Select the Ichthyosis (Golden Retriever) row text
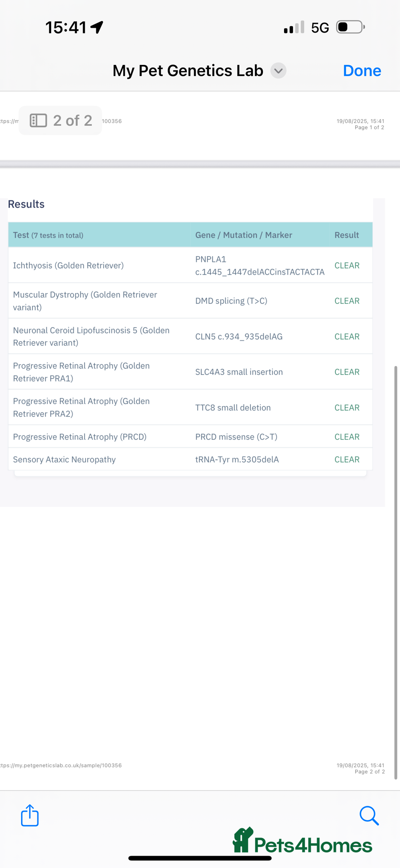Image resolution: width=400 pixels, height=868 pixels. point(68,265)
